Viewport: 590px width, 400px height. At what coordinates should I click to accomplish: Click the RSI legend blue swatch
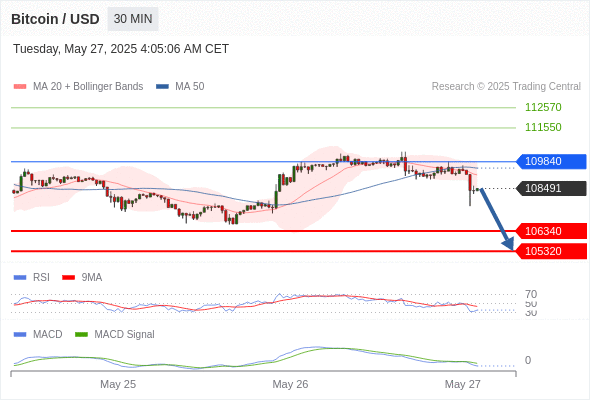tap(20, 278)
